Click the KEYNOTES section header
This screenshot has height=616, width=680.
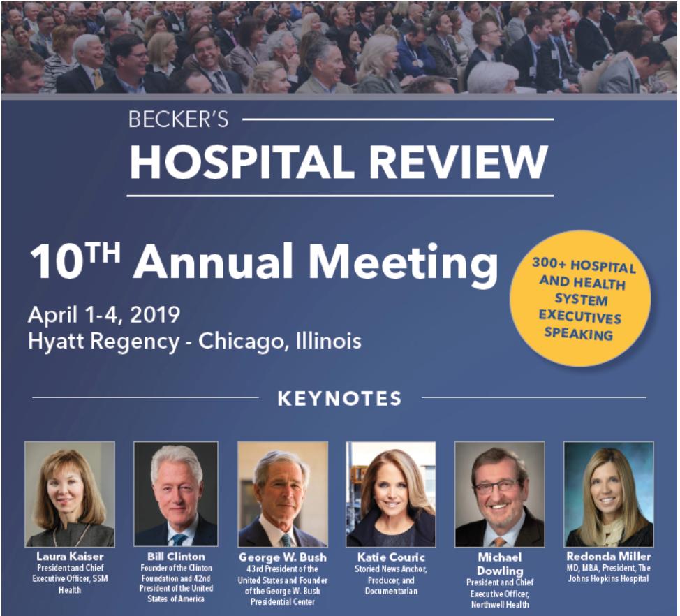click(x=340, y=399)
